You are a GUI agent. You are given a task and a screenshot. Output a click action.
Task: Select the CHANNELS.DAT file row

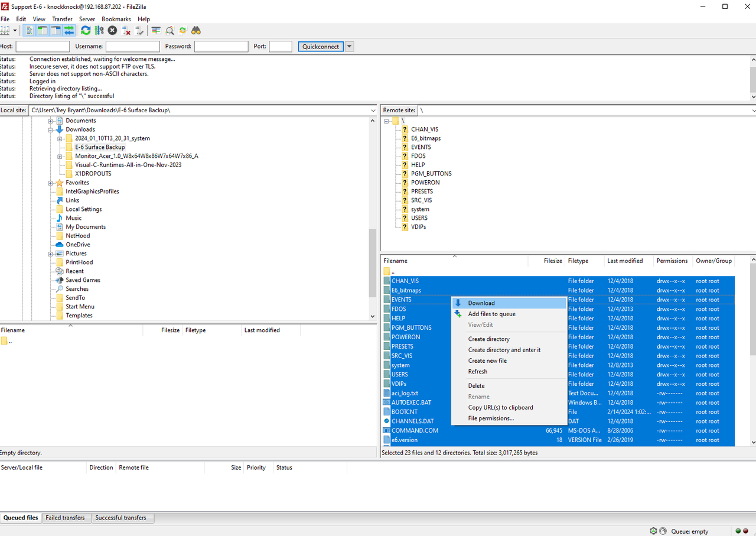pyautogui.click(x=558, y=421)
